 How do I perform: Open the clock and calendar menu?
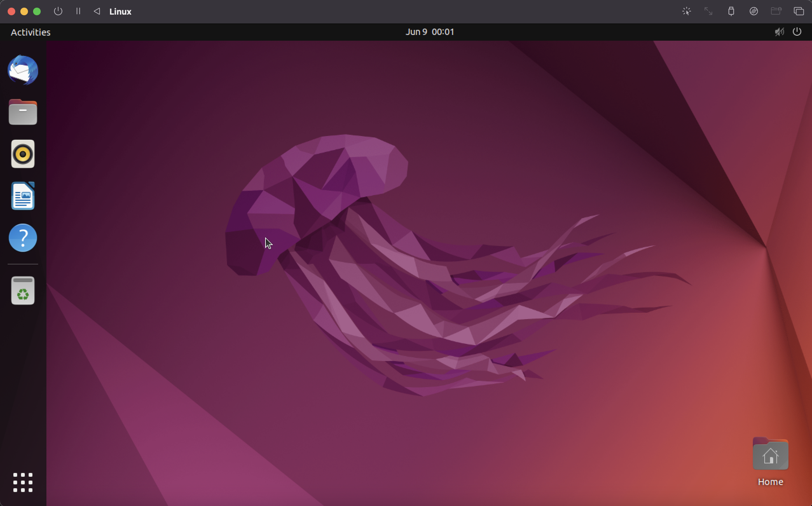point(430,32)
